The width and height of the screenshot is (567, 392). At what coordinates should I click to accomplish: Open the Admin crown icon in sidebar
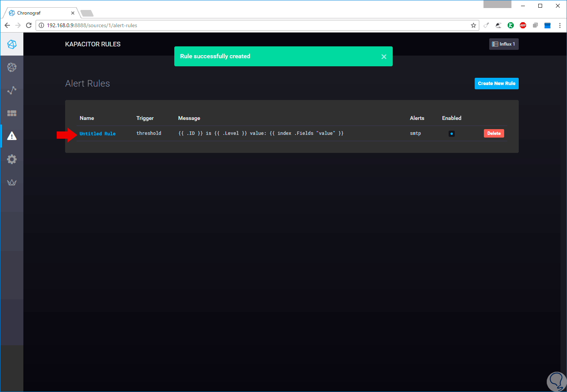coord(12,182)
